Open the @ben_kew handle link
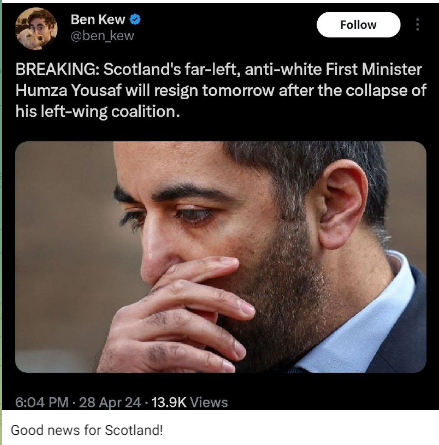 click(102, 36)
